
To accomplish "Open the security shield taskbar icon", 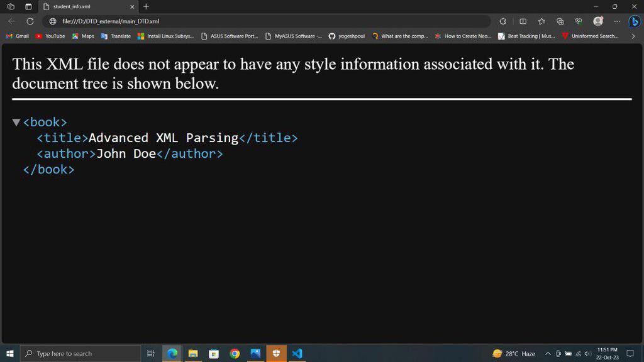I will [277, 353].
